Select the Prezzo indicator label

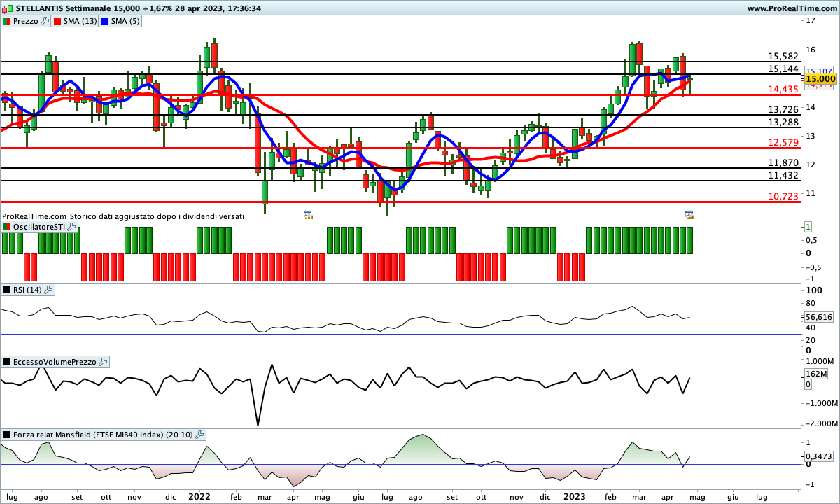coord(25,21)
